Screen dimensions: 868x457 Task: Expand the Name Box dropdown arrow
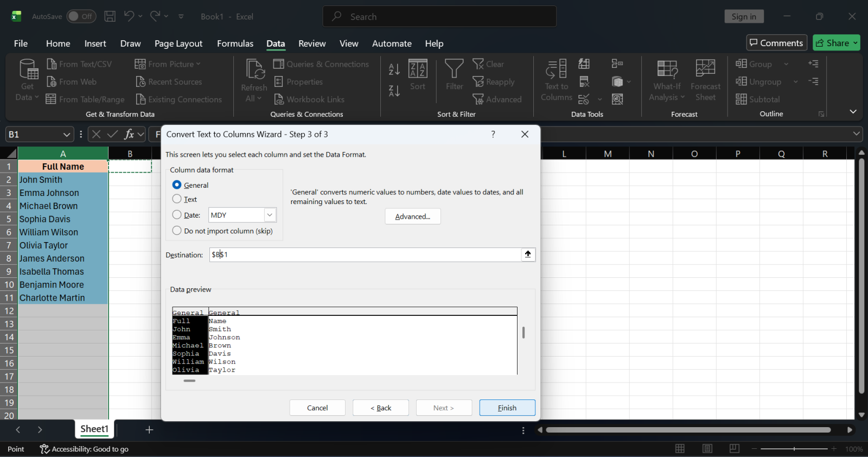pyautogui.click(x=67, y=134)
